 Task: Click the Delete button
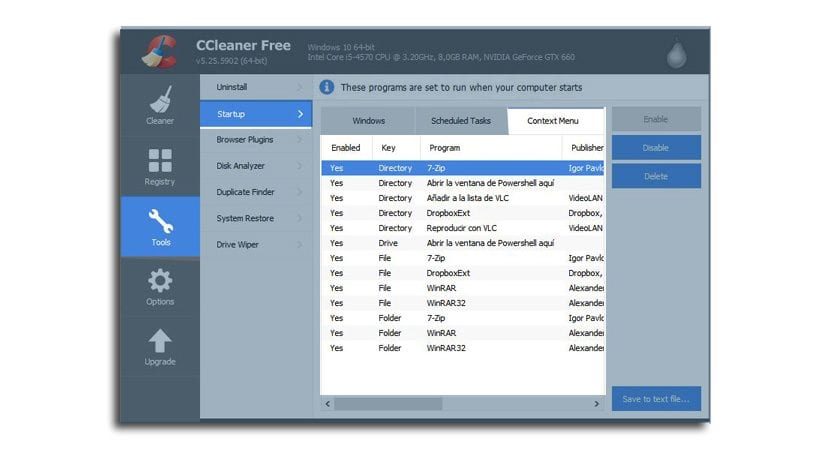coord(656,176)
